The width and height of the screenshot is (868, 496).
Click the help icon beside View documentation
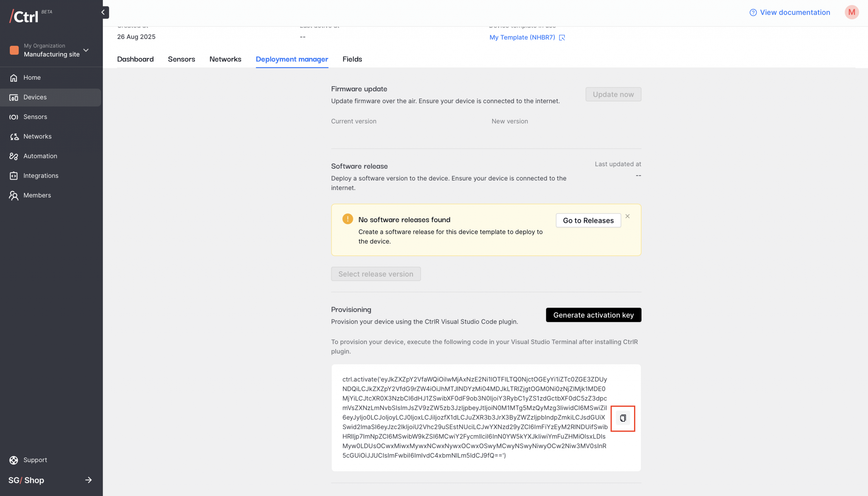tap(753, 13)
